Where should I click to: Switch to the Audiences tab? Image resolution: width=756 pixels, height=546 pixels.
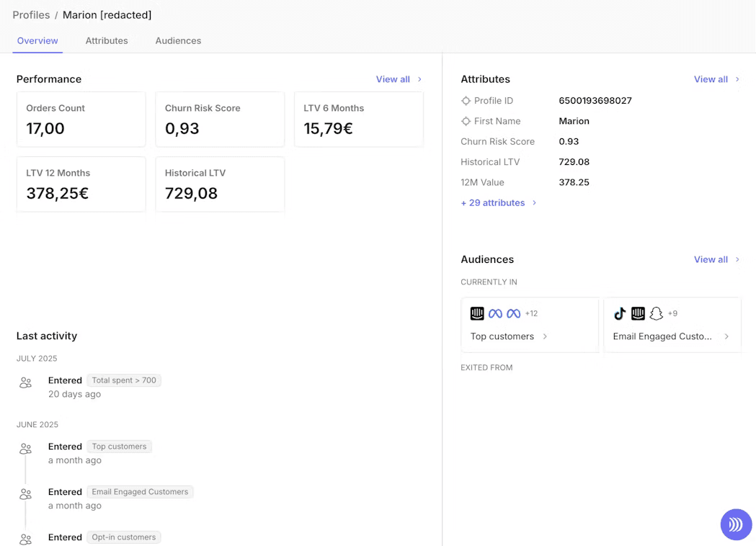[178, 41]
